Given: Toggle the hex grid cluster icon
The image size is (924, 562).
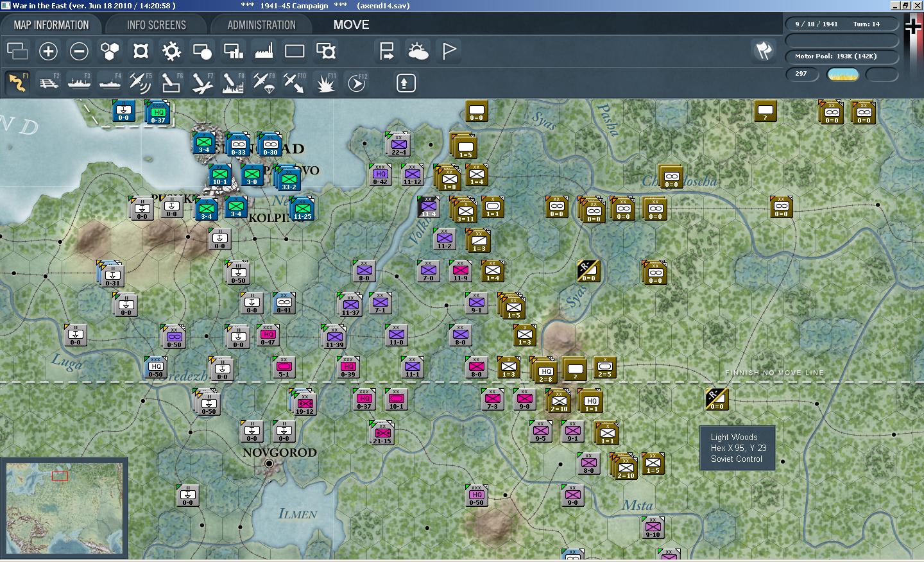Looking at the screenshot, I should pyautogui.click(x=110, y=51).
